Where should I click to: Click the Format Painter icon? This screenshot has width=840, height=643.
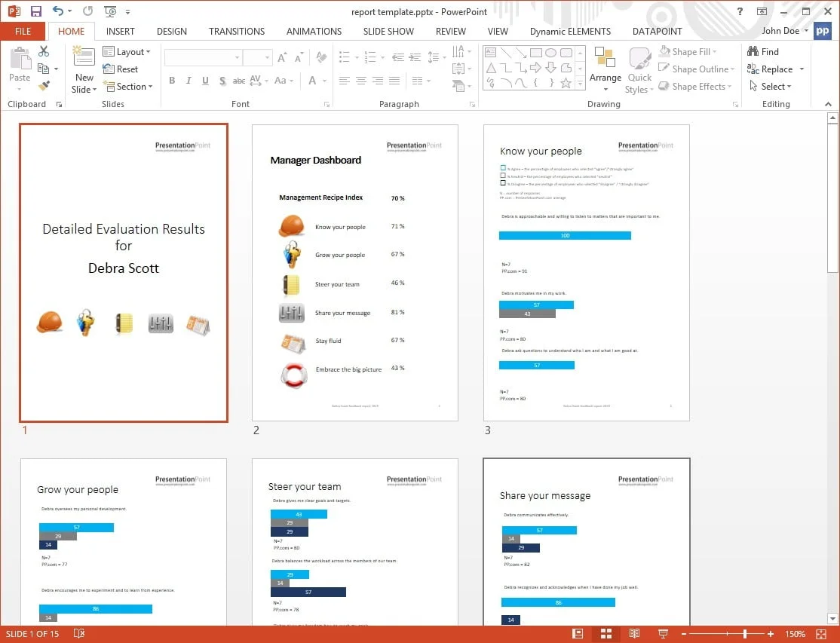44,85
